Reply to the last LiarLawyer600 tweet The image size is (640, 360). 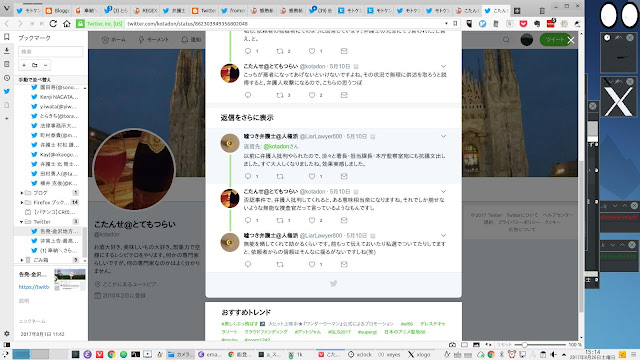point(248,264)
